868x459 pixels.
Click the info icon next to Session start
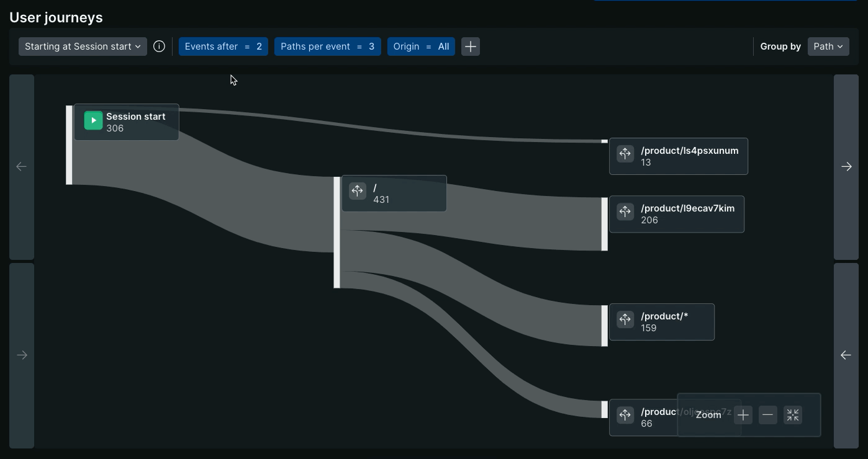[x=159, y=46]
